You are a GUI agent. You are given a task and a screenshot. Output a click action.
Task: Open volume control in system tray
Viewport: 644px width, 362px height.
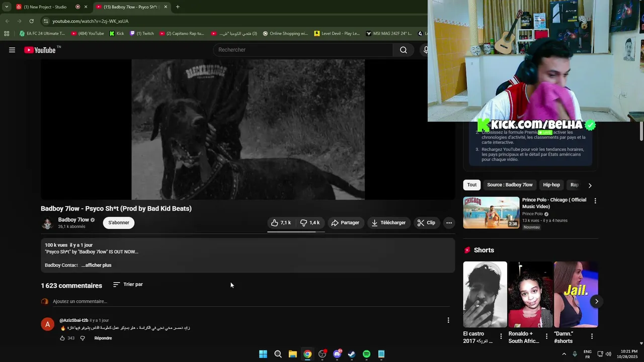(x=608, y=354)
